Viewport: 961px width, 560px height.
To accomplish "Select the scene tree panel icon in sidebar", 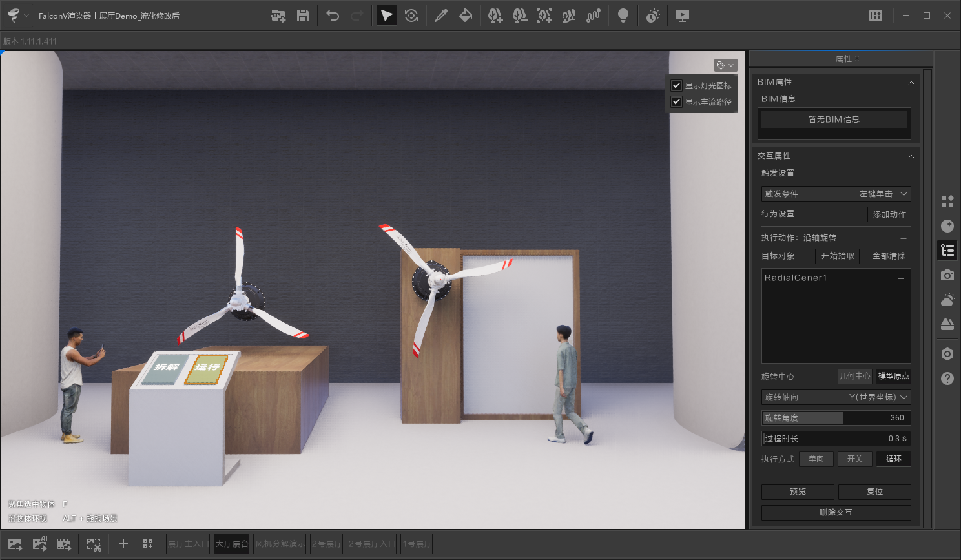I will pos(947,250).
